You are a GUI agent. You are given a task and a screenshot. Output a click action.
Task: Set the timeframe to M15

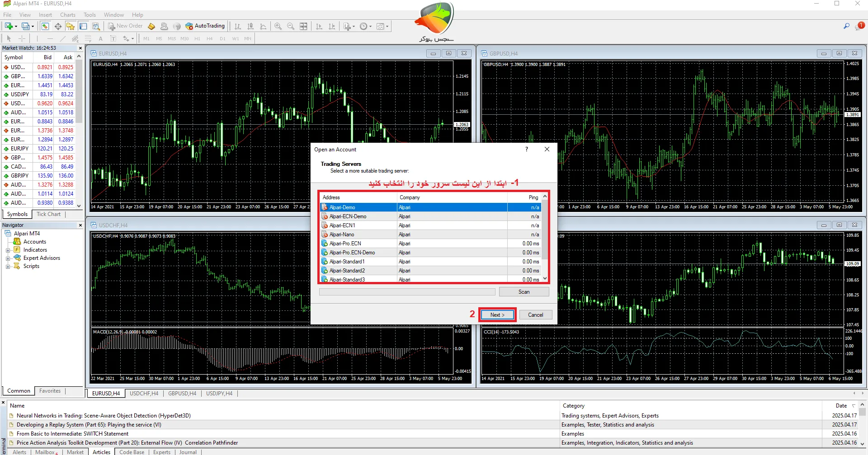tap(172, 39)
